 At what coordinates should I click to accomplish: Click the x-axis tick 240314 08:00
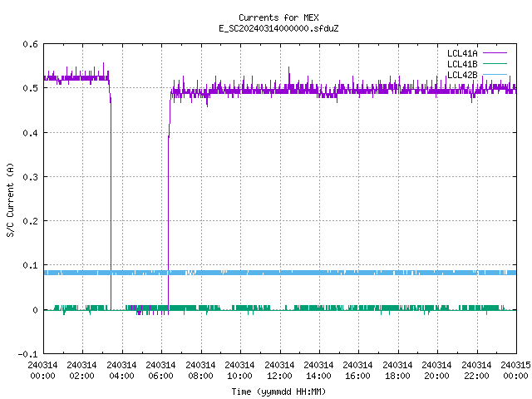(x=200, y=371)
